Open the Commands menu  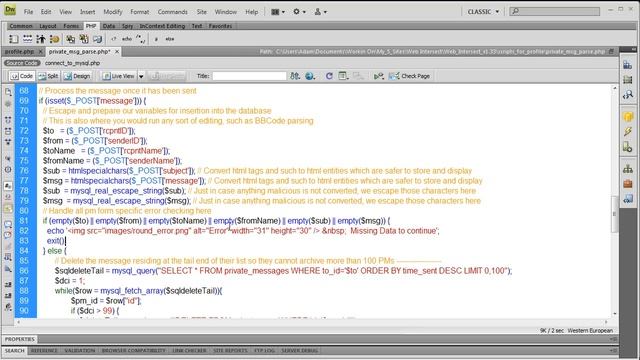[x=173, y=12]
